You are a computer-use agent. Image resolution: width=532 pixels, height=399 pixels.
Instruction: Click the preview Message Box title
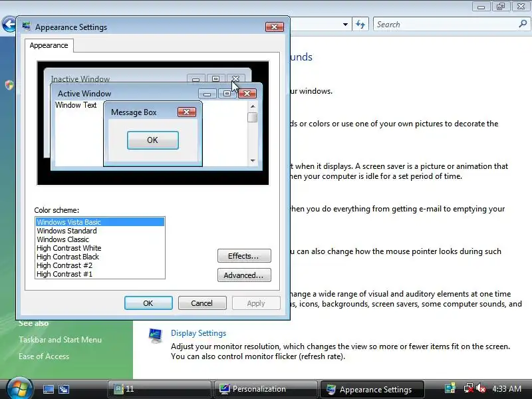coord(134,112)
